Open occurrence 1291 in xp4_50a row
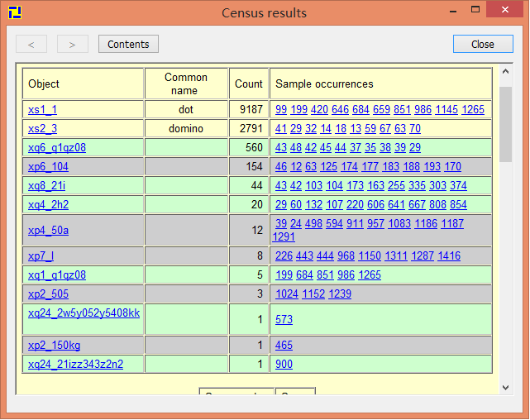530x420 pixels. pos(284,236)
